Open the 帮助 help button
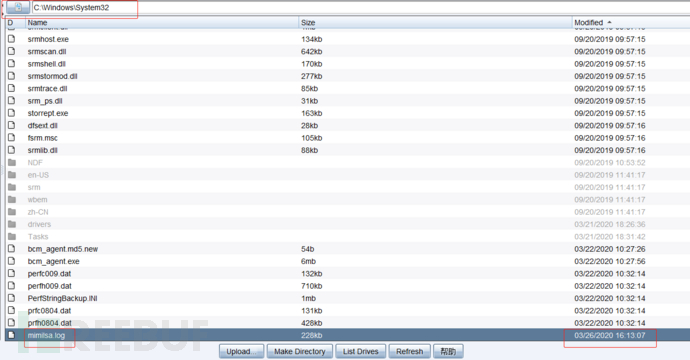The height and width of the screenshot is (360, 690). pos(448,351)
